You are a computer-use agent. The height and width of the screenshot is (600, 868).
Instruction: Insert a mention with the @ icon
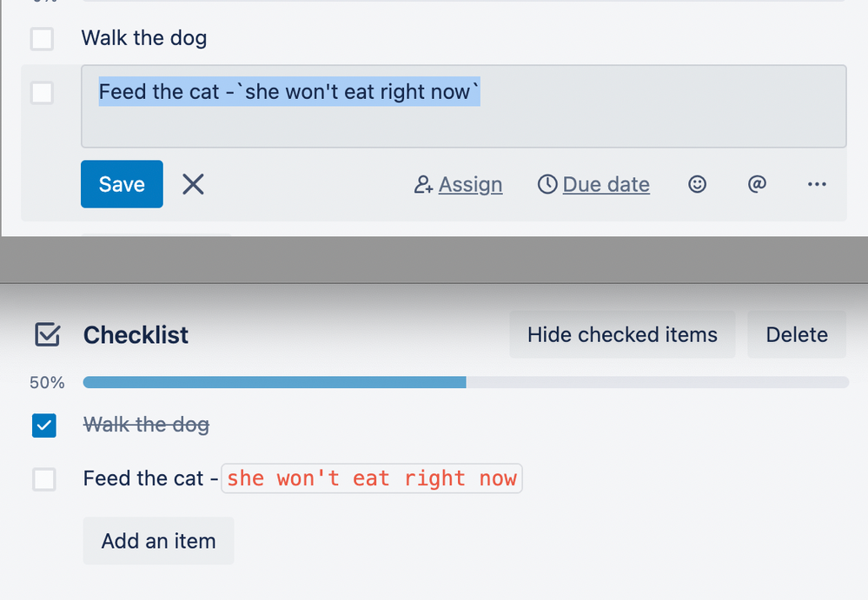(757, 183)
